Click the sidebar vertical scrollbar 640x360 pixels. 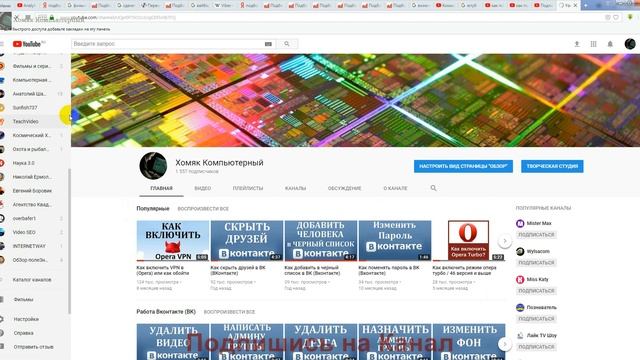69,241
